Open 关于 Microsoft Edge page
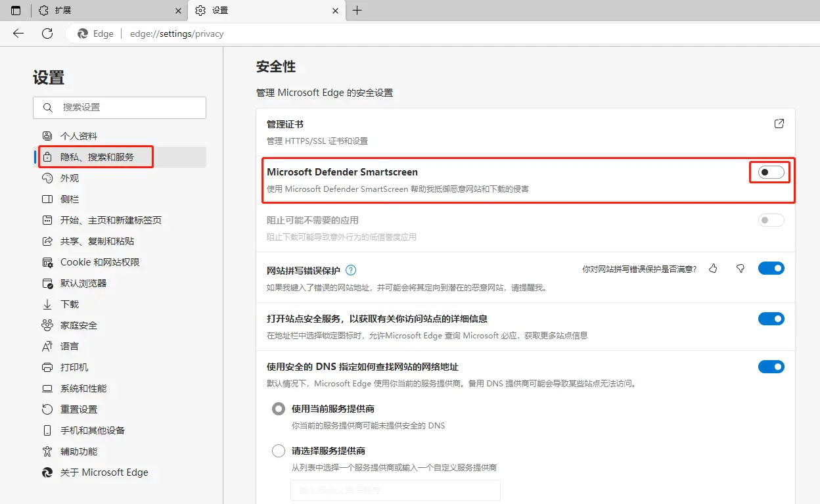 coord(120,472)
